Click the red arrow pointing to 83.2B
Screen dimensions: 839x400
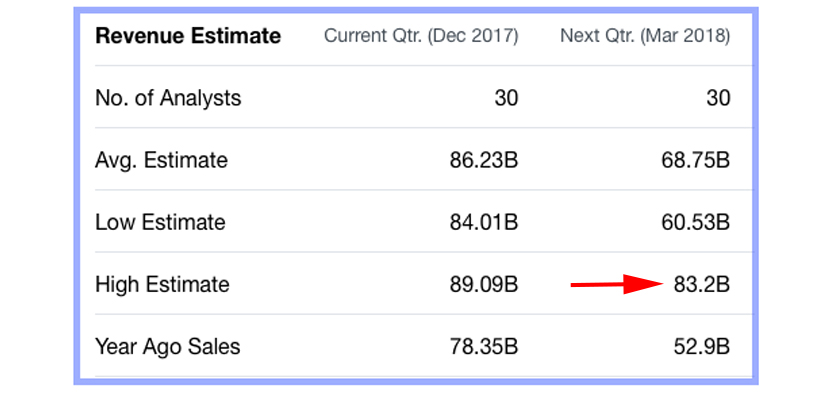point(618,285)
